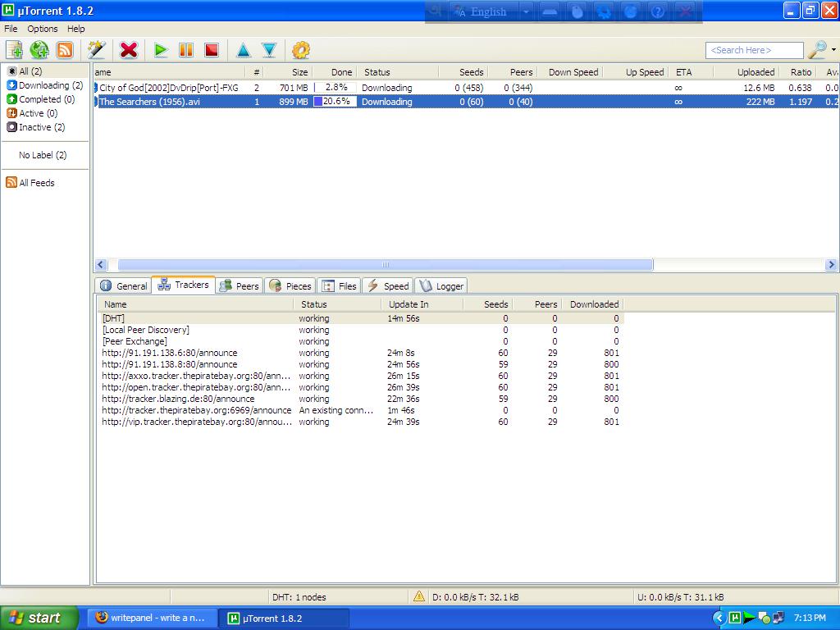Move torrent down the queue with the down arrow
Image resolution: width=840 pixels, height=630 pixels.
point(269,50)
